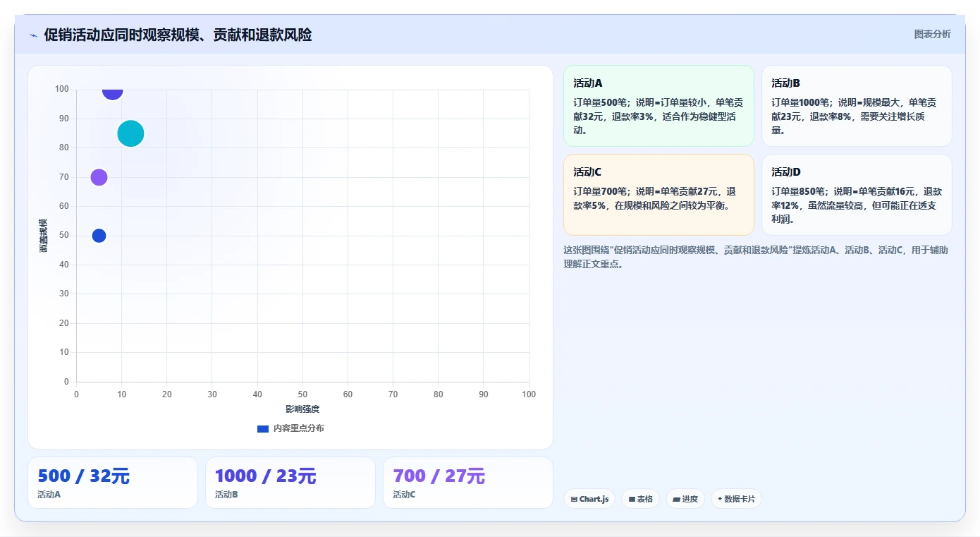Select the large cyan bubble in chart
980x537 pixels.
point(130,133)
